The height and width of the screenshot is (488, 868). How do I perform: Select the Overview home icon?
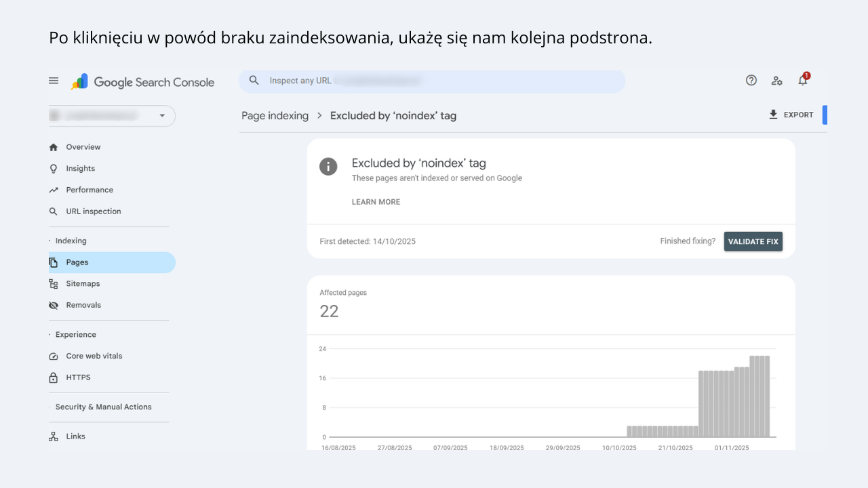click(53, 146)
